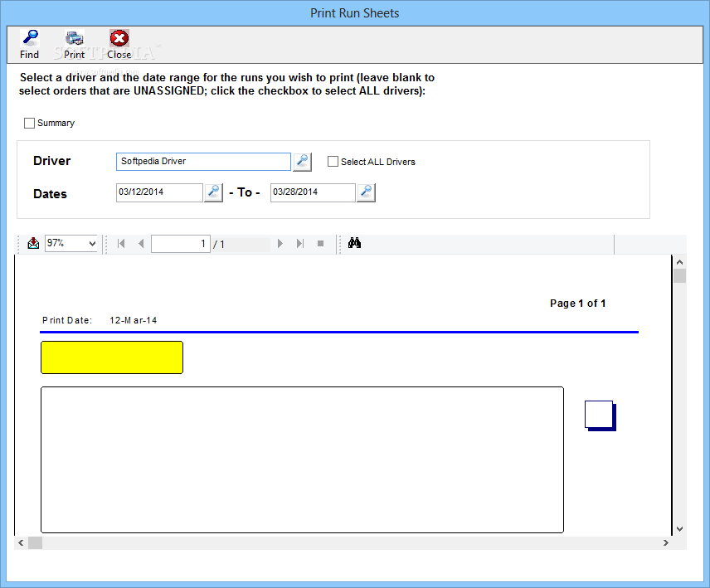Screen dimensions: 710x588
Task: Open end date lookup magnifier
Action: (x=366, y=192)
